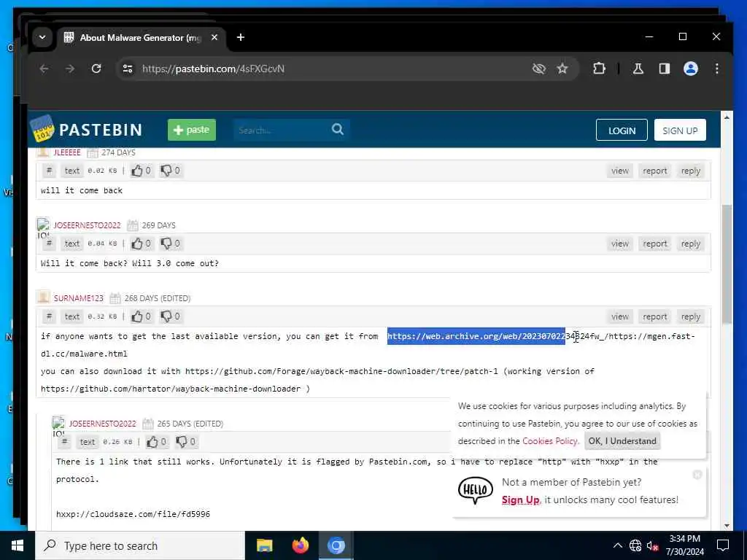Open the network globe tray icon
Image resolution: width=747 pixels, height=560 pixels.
pos(635,545)
